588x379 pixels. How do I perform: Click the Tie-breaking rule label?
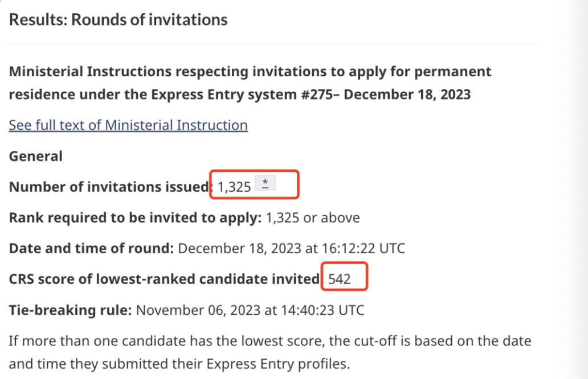[70, 310]
